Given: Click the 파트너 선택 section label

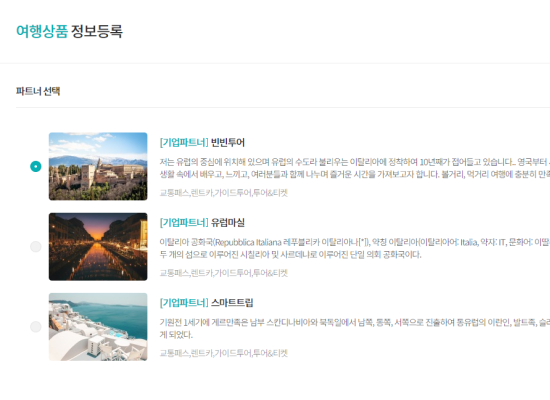Looking at the screenshot, I should (38, 91).
